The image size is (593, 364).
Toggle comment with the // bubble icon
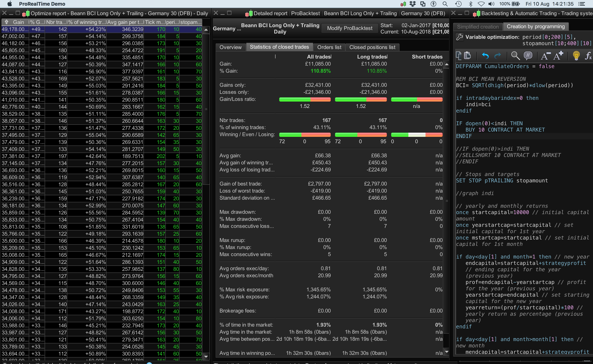point(528,56)
